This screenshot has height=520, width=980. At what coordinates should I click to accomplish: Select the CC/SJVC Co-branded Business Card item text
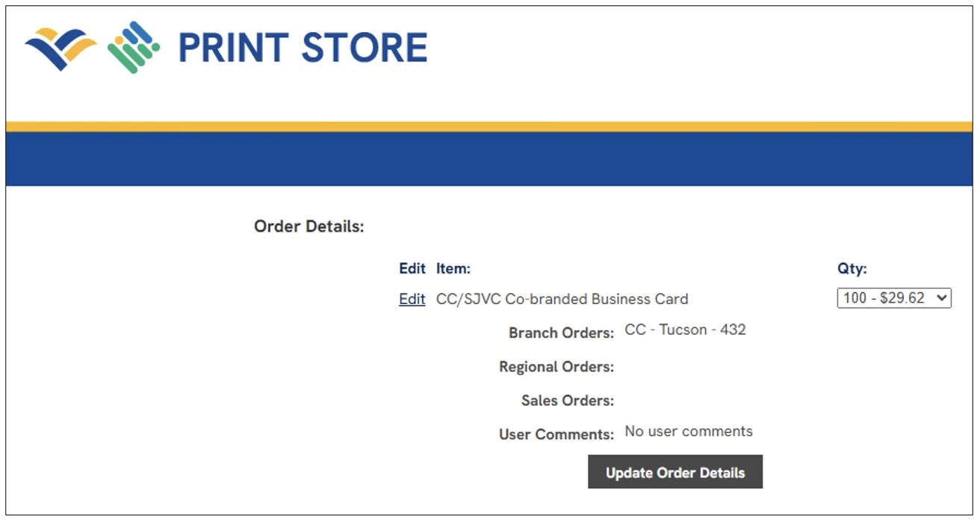(x=562, y=299)
